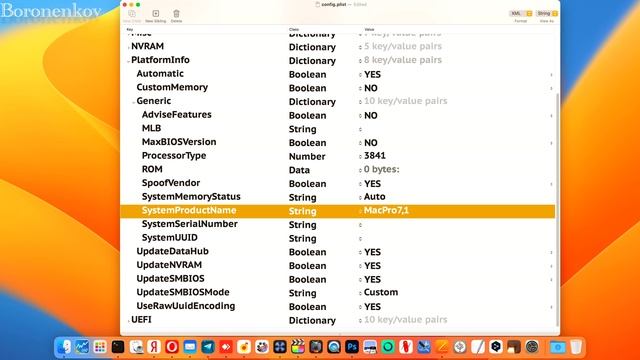This screenshot has height=360, width=640.
Task: Toggle the UpdateNVRAM boolean value YES
Action: [x=372, y=266]
